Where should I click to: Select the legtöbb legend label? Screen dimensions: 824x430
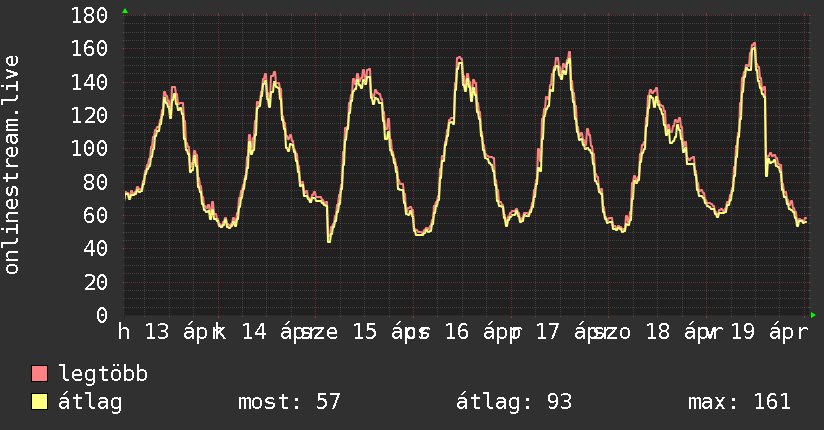click(103, 374)
